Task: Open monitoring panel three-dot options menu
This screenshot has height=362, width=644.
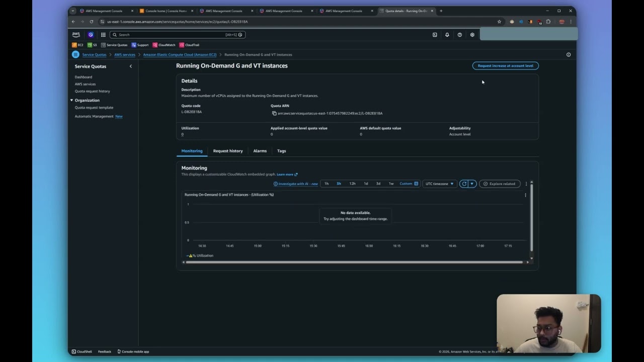Action: point(526,184)
